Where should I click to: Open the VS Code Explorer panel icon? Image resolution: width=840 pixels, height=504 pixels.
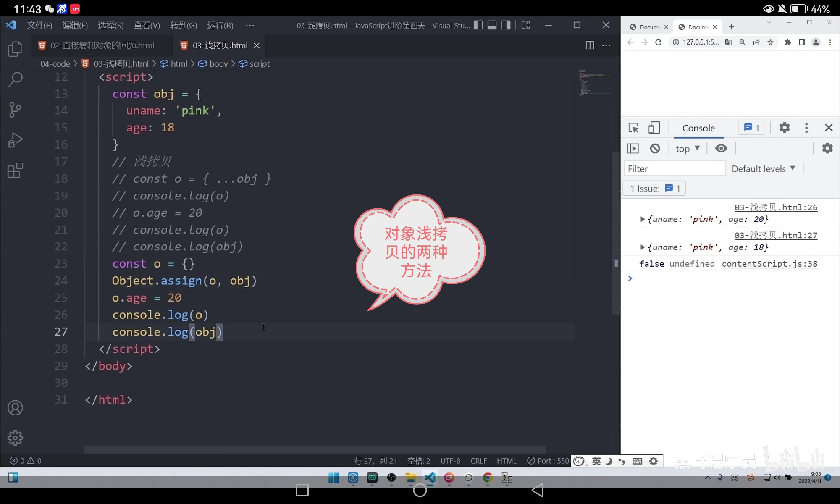click(15, 49)
